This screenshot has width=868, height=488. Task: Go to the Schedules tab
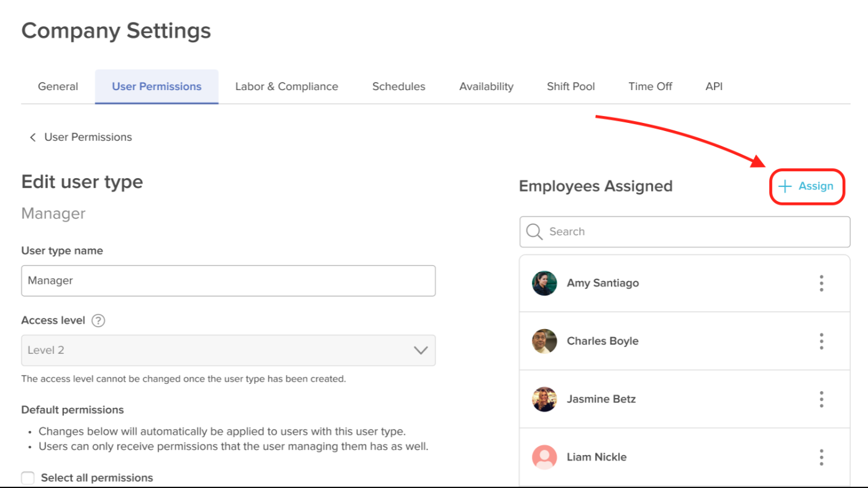tap(399, 87)
